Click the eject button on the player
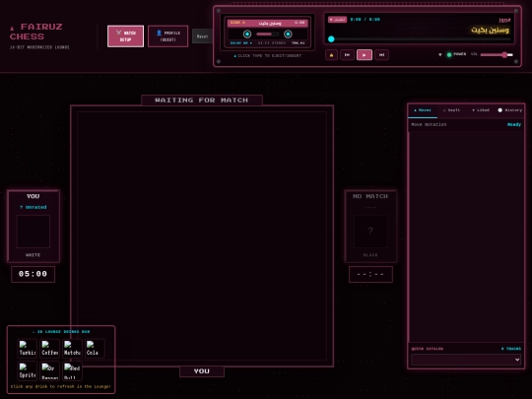Viewport: 532px width, 399px height. click(331, 55)
